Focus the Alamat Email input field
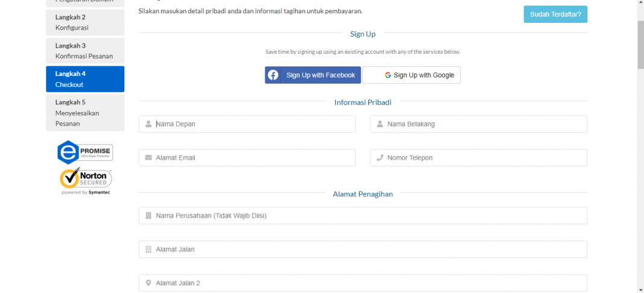 247,157
